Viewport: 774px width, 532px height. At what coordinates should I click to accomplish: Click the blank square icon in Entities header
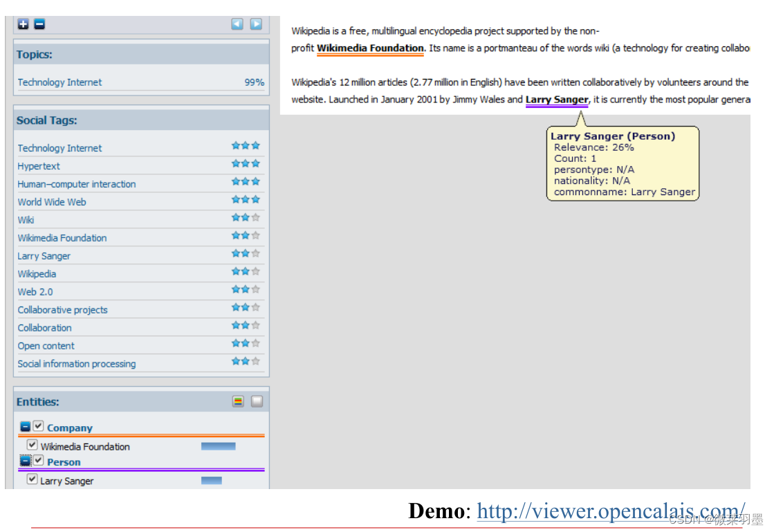[x=257, y=402]
